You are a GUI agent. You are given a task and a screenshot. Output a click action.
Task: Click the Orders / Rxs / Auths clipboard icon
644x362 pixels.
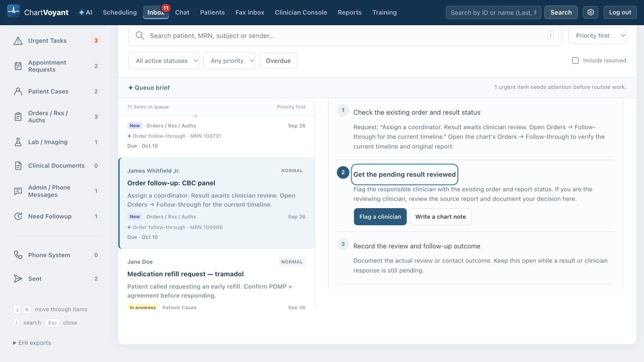click(x=18, y=117)
